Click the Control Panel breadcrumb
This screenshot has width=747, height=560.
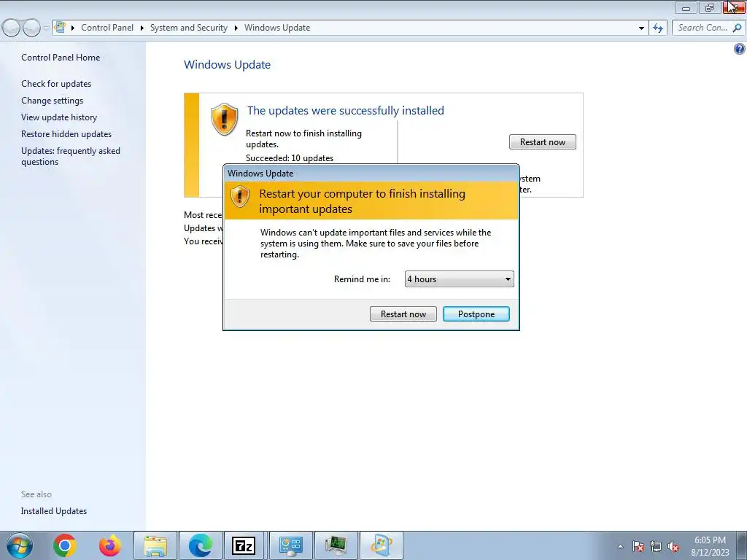coord(107,28)
